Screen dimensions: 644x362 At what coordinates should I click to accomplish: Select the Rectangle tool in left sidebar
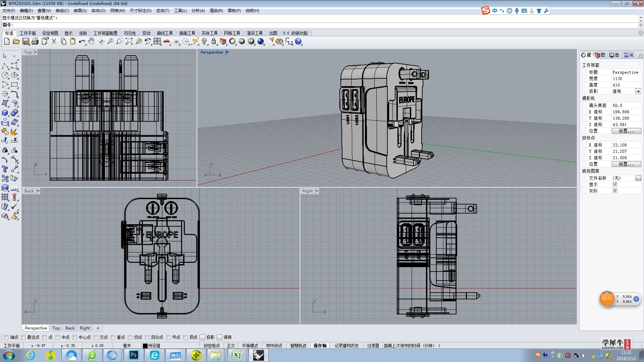[14, 84]
